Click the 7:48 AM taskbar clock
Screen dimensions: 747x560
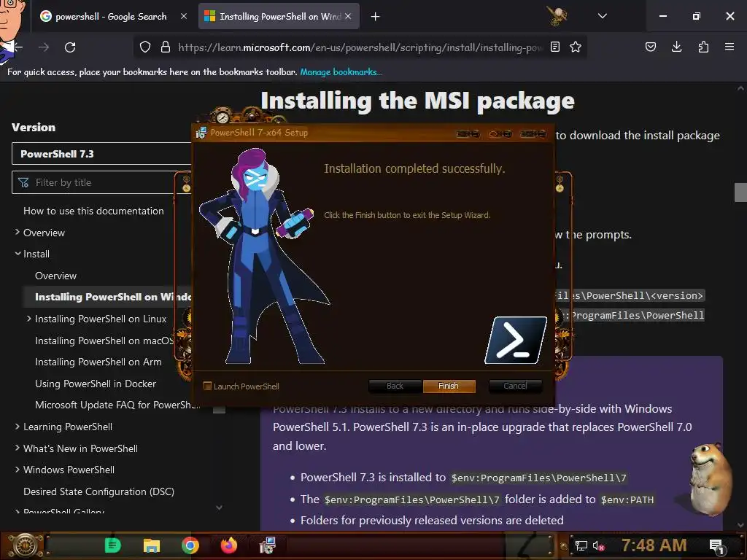(654, 545)
